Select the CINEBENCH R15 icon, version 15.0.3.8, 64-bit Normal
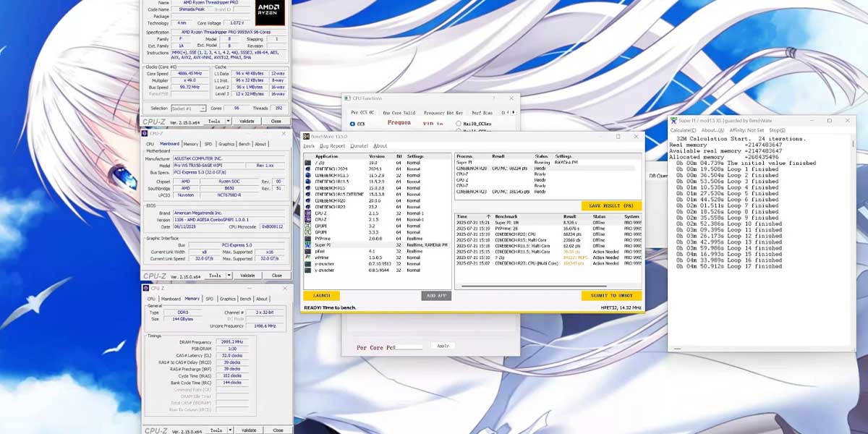Image resolution: width=868 pixels, height=434 pixels. [308, 187]
